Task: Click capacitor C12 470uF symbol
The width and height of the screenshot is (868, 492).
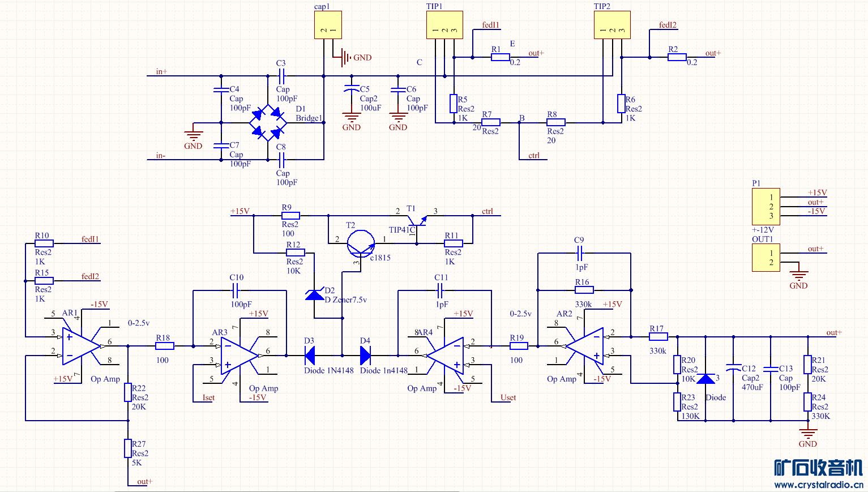Action: (733, 369)
